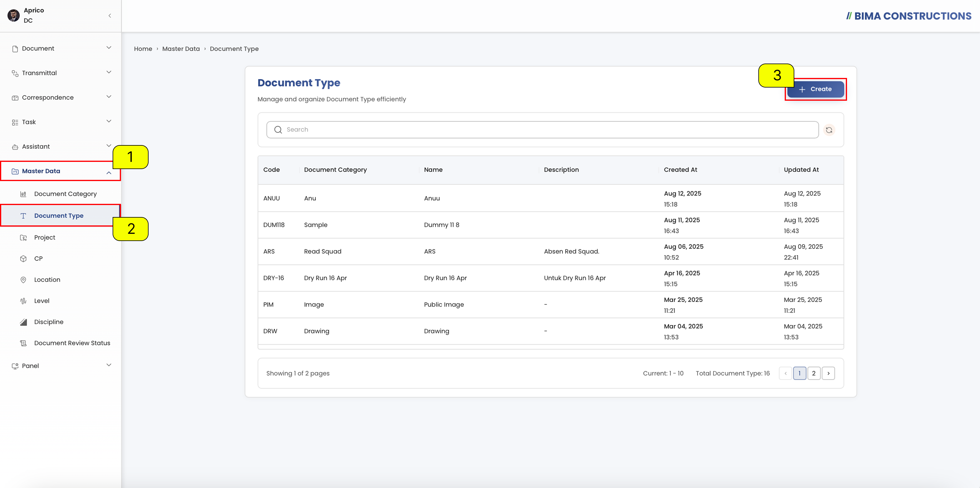The image size is (980, 488).
Task: Click the Project folder icon
Action: [x=23, y=237]
